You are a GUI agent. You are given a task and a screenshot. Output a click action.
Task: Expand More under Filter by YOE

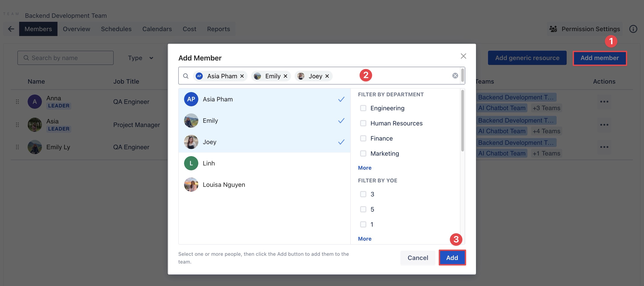point(365,239)
